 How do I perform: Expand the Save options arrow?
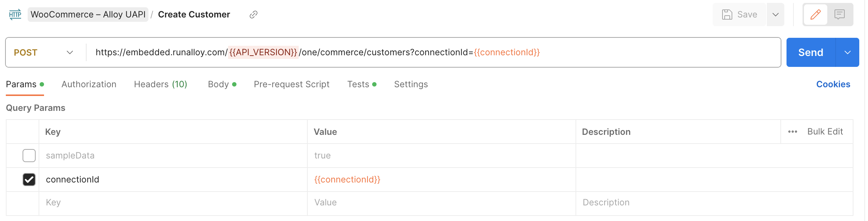click(x=776, y=15)
